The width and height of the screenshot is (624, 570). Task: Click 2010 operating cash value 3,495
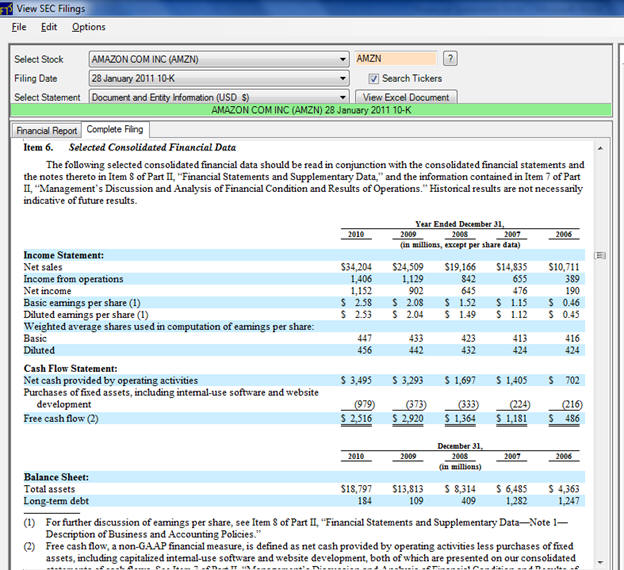pyautogui.click(x=356, y=380)
